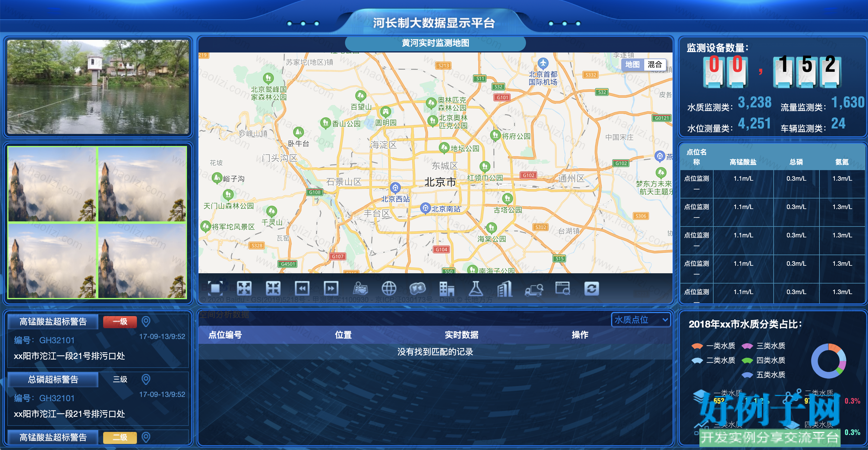Click the map-with-pin location icon in the toolbar

(360, 289)
